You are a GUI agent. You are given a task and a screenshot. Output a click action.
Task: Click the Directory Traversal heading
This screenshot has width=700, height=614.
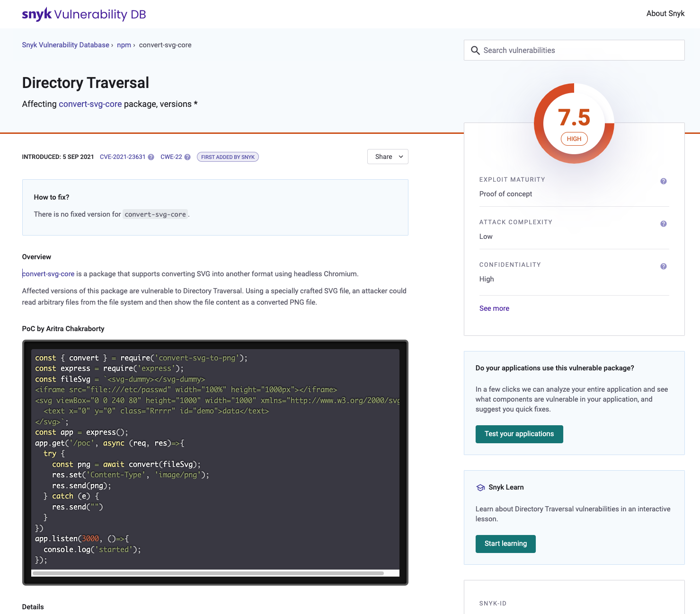coord(86,83)
